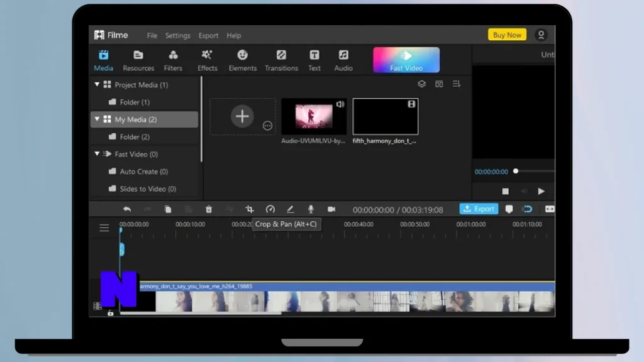The image size is (644, 362).
Task: Click the voiceover microphone icon
Action: (311, 209)
